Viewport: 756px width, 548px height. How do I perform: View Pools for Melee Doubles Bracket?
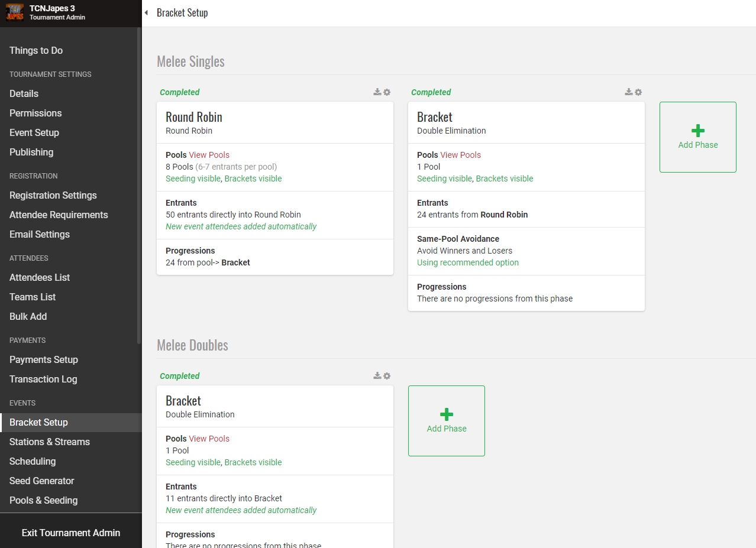point(209,439)
